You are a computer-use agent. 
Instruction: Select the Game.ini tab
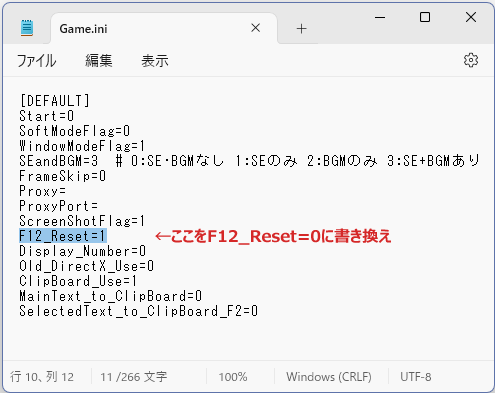pyautogui.click(x=83, y=29)
